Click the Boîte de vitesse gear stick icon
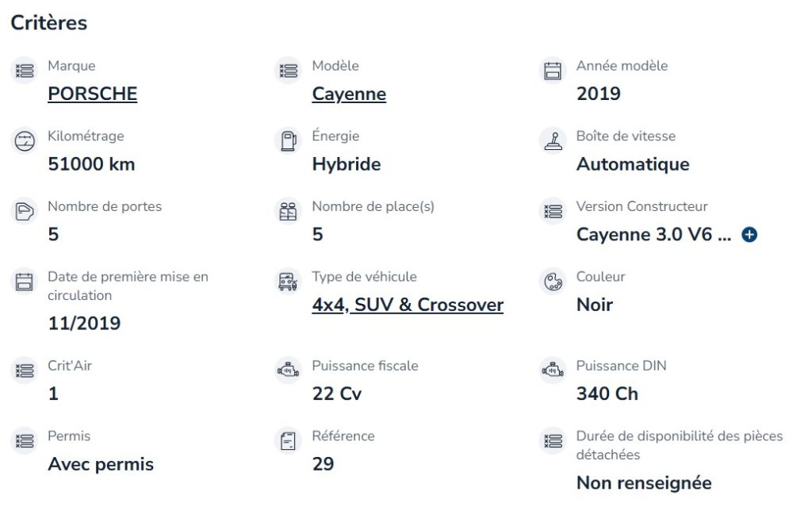 pos(553,141)
